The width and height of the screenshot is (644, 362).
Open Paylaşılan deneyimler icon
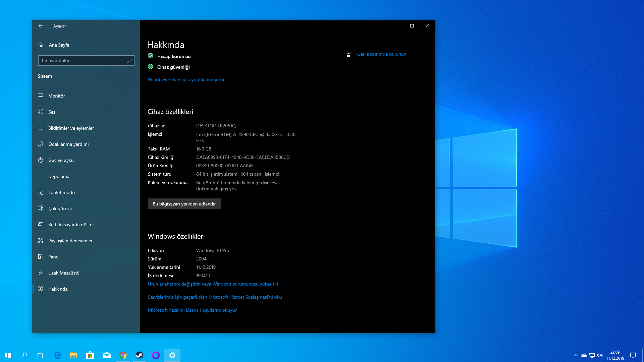[41, 241]
